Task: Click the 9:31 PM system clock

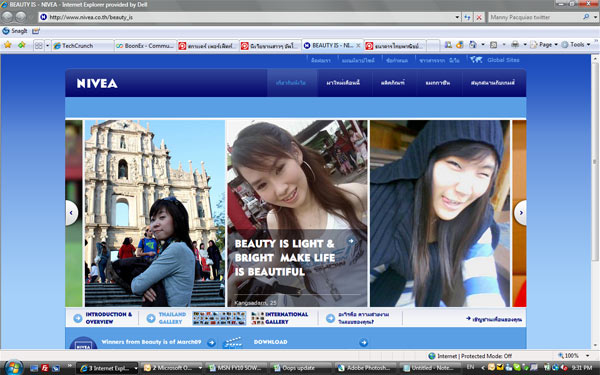Action: 582,368
